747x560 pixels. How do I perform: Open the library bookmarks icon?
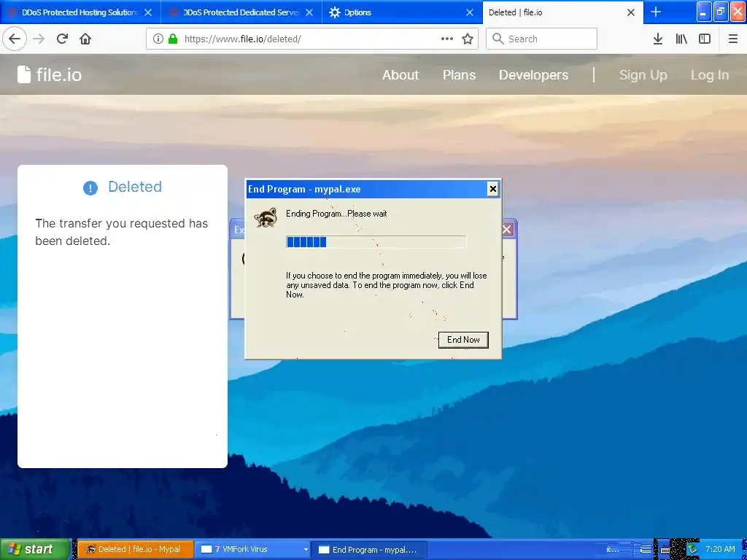681,39
